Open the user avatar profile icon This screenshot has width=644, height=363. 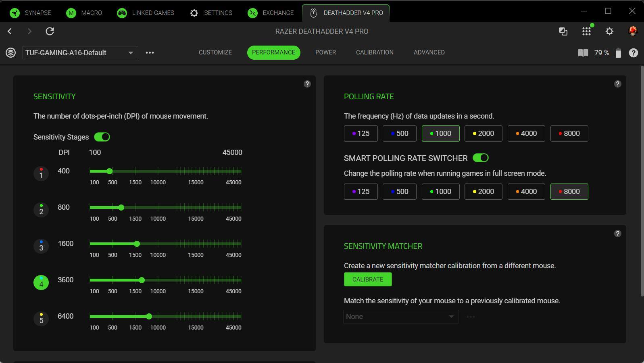(x=633, y=31)
